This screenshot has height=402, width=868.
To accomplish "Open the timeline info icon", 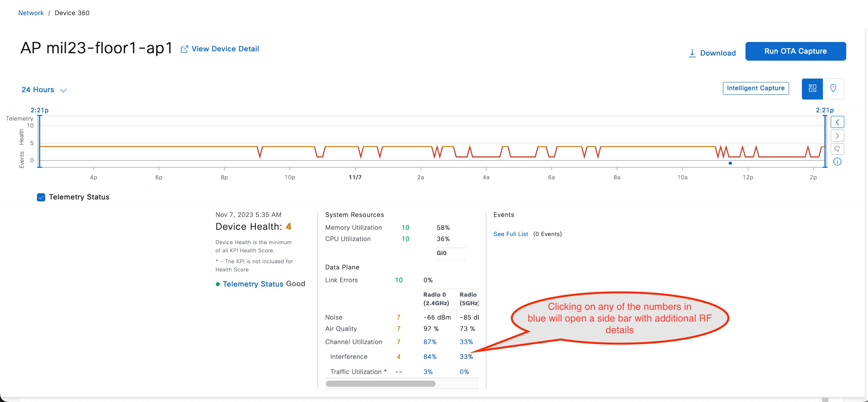I will [x=837, y=162].
